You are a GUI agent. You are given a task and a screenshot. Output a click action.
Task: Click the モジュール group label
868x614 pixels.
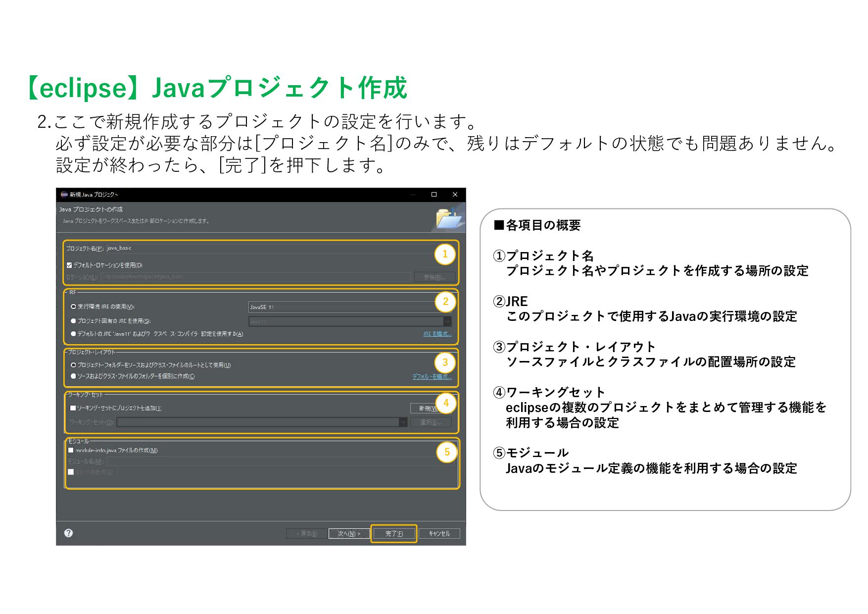pyautogui.click(x=79, y=441)
